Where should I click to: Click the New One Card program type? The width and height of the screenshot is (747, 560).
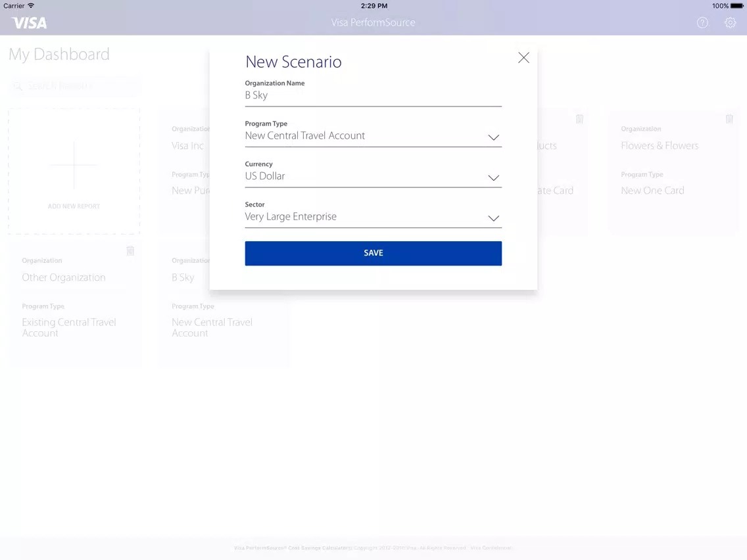652,191
